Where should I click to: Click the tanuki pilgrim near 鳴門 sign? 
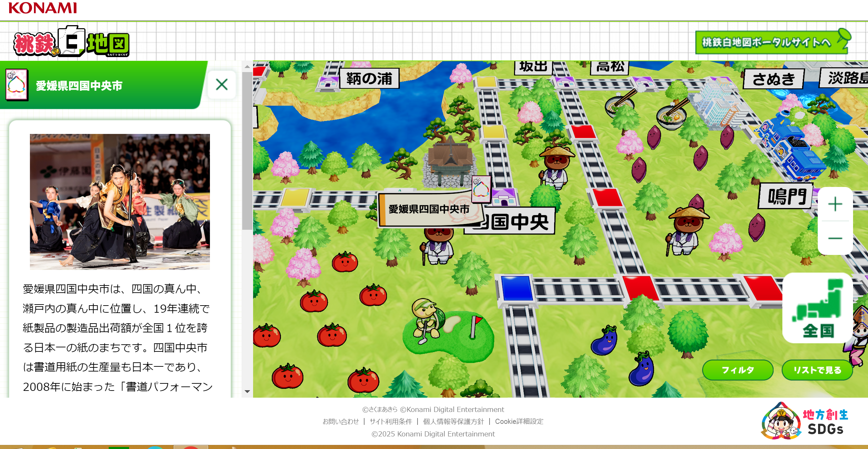click(687, 231)
